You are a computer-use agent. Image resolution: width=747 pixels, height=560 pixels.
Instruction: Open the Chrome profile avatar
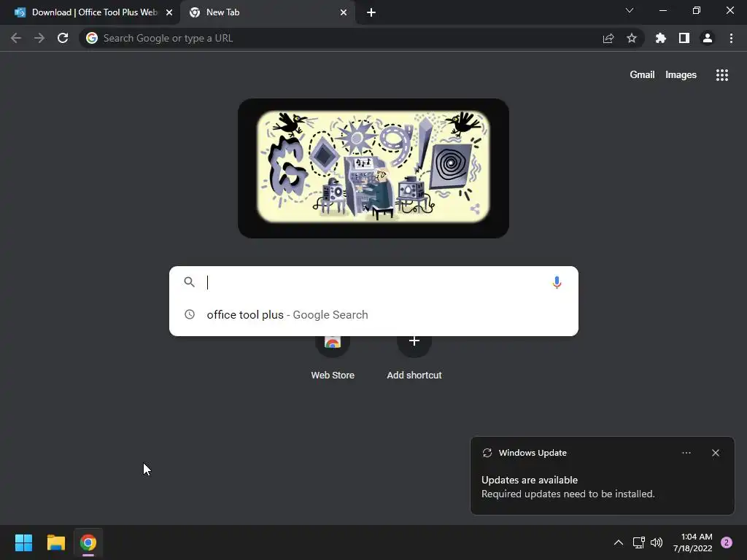coord(708,38)
